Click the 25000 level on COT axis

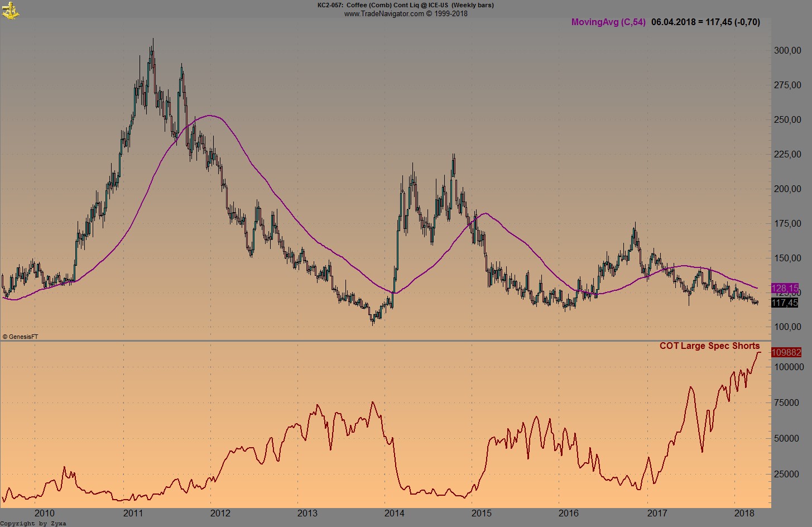(x=787, y=474)
